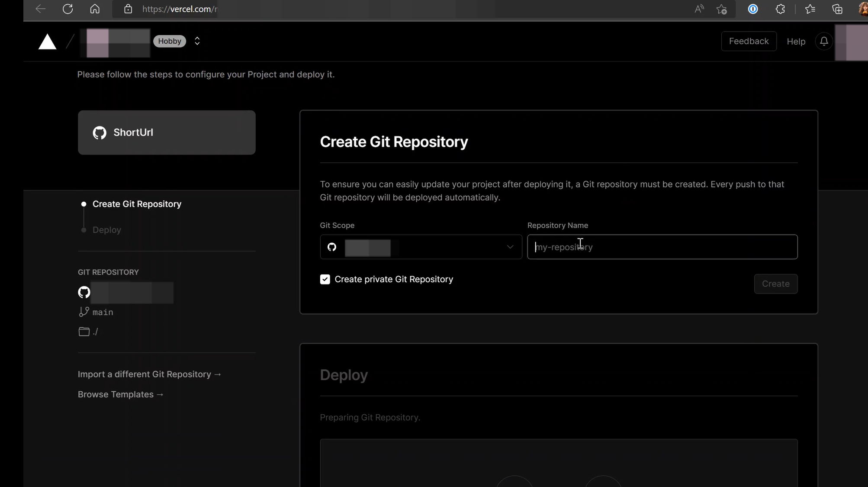Select the ShortUrl repository card
The height and width of the screenshot is (487, 868).
point(167,132)
